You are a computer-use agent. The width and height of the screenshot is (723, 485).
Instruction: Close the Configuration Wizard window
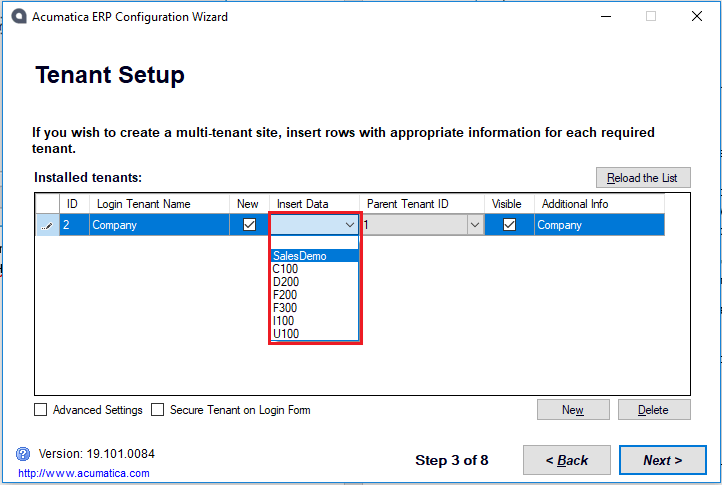697,17
